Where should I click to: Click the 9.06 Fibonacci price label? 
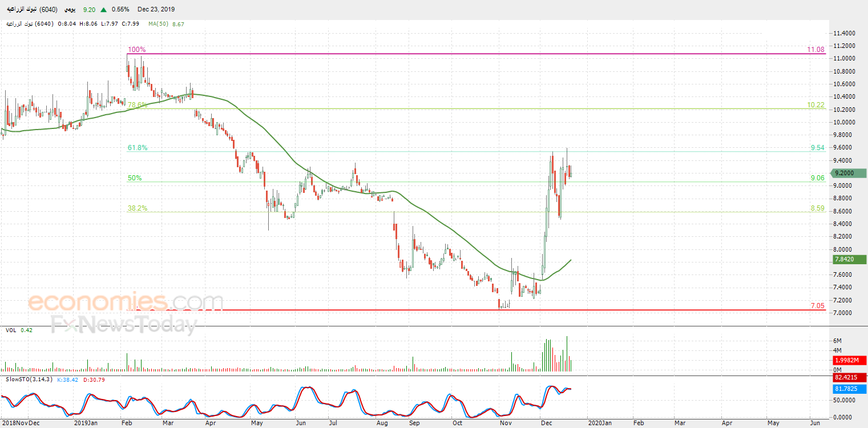(x=818, y=178)
